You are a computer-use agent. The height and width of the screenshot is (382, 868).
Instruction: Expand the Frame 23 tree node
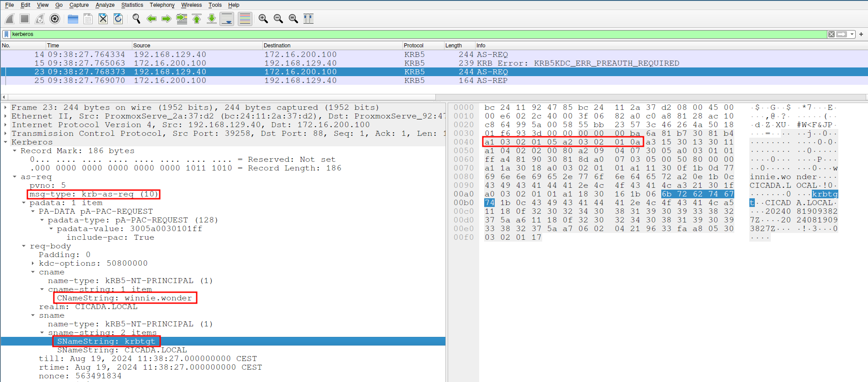point(5,108)
